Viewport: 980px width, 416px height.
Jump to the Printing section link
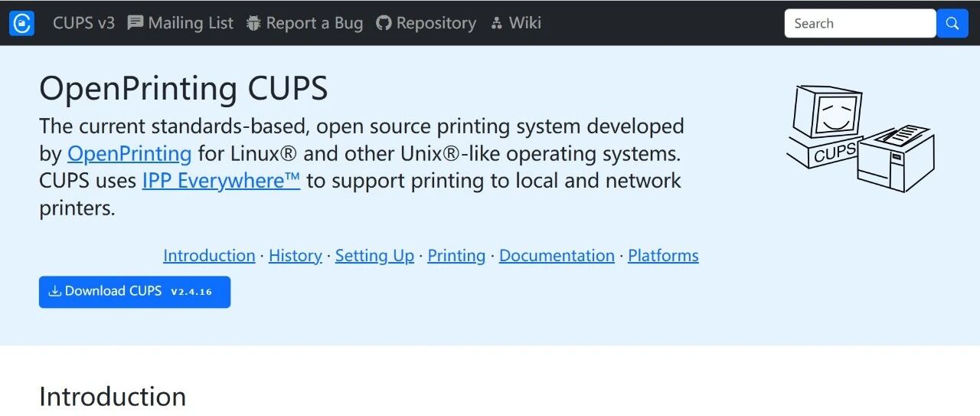click(x=456, y=255)
